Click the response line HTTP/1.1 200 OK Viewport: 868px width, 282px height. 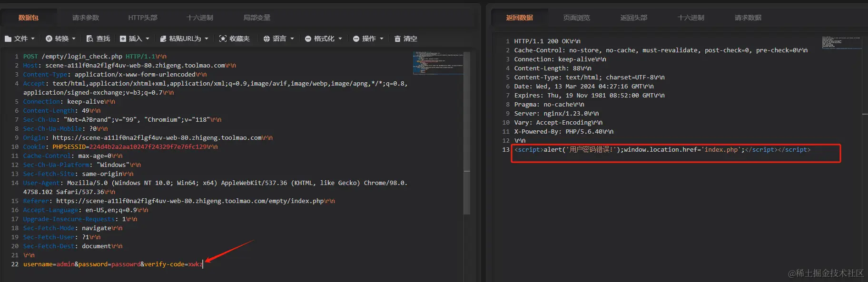pyautogui.click(x=547, y=41)
